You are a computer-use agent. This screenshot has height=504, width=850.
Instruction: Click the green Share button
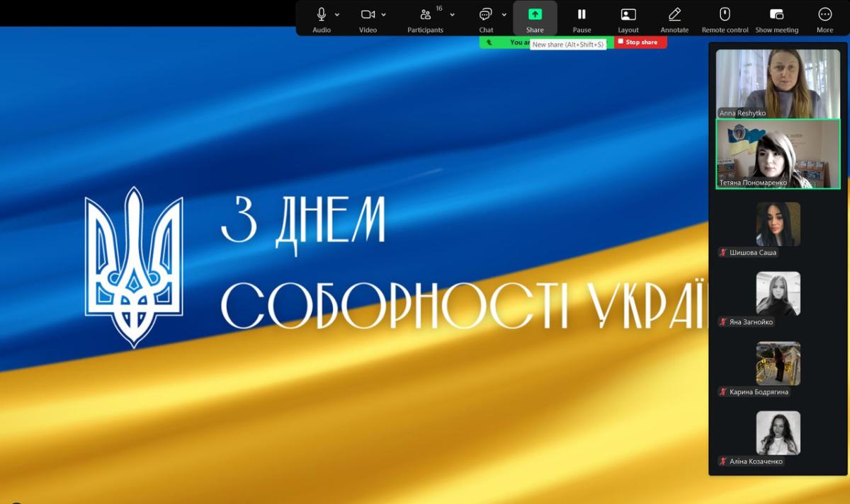tap(535, 15)
